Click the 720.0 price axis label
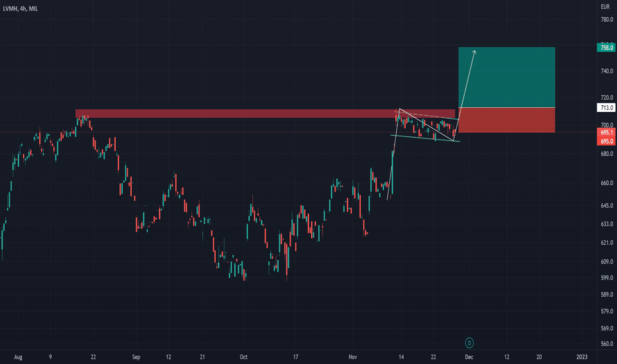Image resolution: width=617 pixels, height=364 pixels. click(x=607, y=97)
